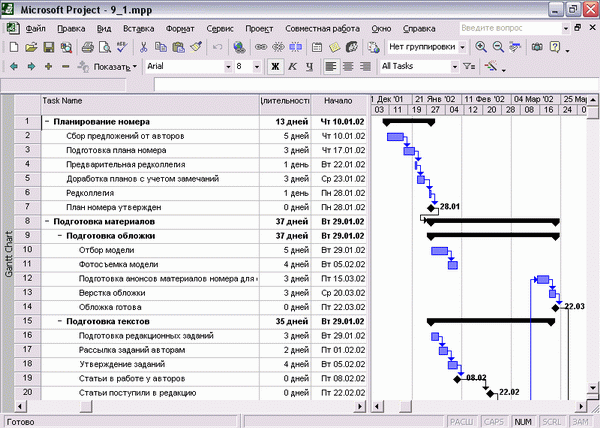Image resolution: width=600 pixels, height=428 pixels.
Task: Click the Zoom In magnifier
Action: coord(481,47)
